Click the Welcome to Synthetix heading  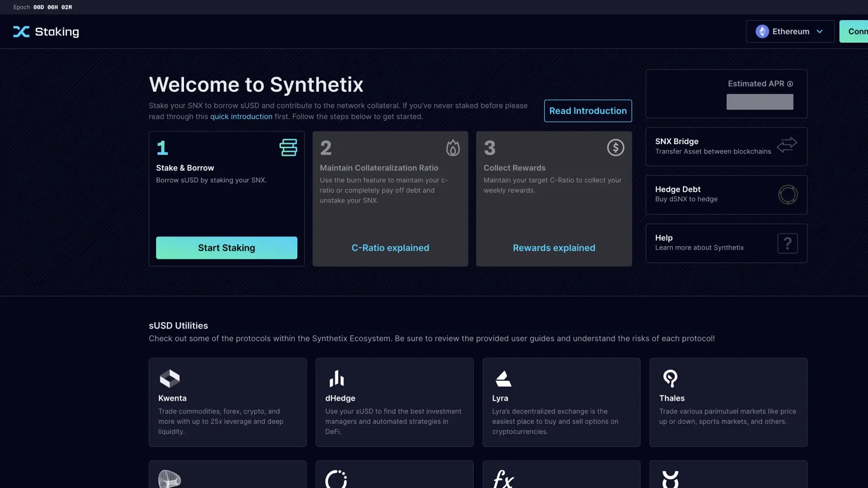click(x=256, y=84)
